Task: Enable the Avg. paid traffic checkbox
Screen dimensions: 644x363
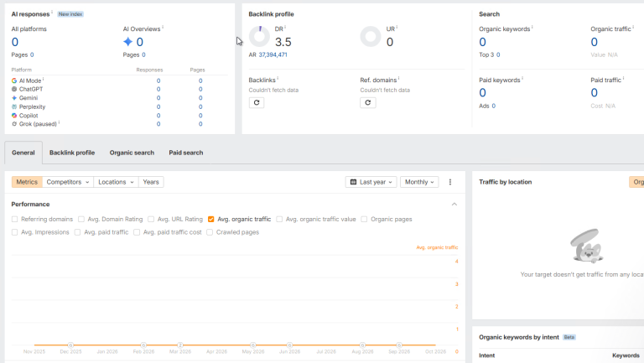Action: (x=78, y=232)
